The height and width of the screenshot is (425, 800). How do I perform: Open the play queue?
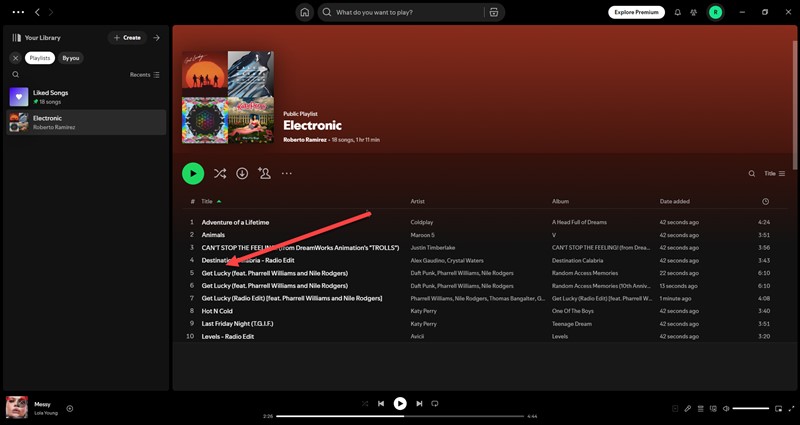[x=701, y=409]
